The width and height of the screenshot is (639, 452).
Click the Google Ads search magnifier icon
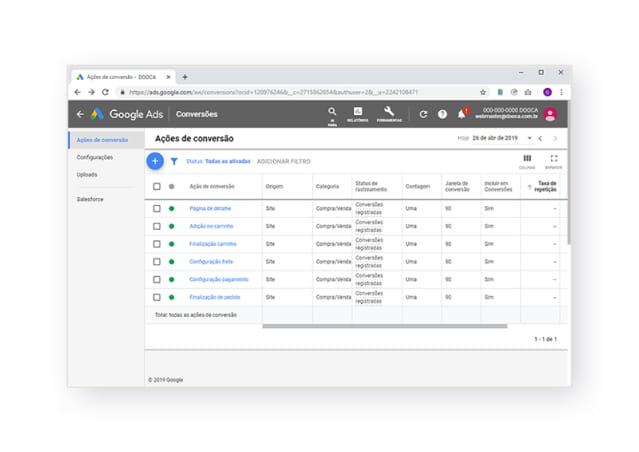(x=332, y=111)
